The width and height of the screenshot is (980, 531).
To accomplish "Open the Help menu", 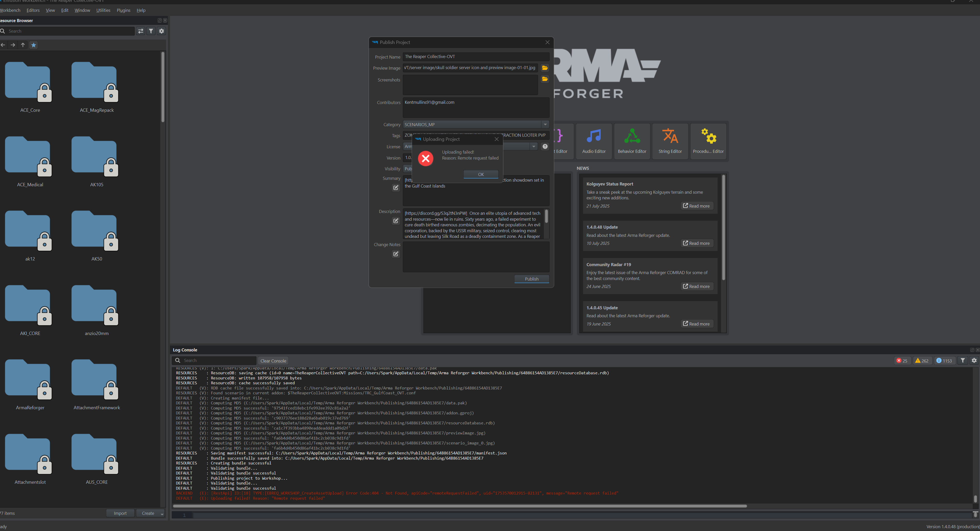I will 141,10.
